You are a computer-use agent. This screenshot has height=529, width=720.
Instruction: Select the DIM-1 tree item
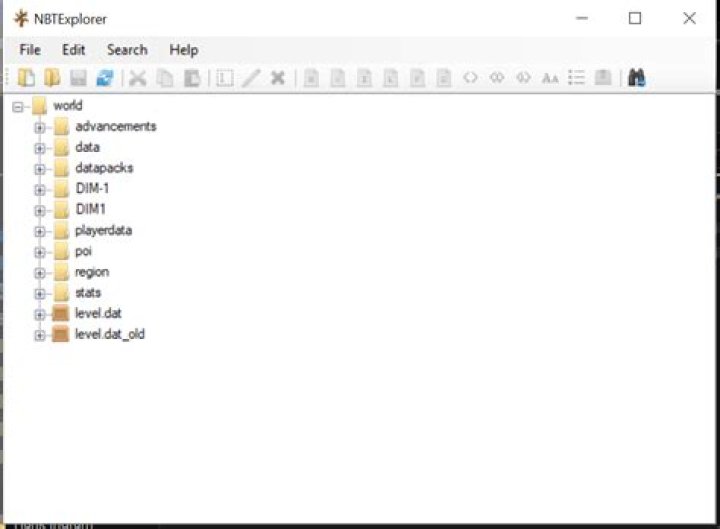[x=92, y=188]
